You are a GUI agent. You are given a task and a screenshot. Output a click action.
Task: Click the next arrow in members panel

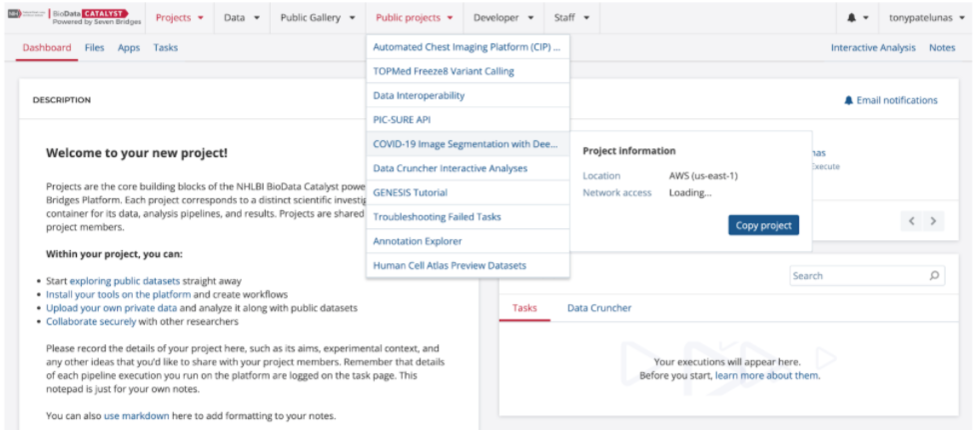(934, 221)
